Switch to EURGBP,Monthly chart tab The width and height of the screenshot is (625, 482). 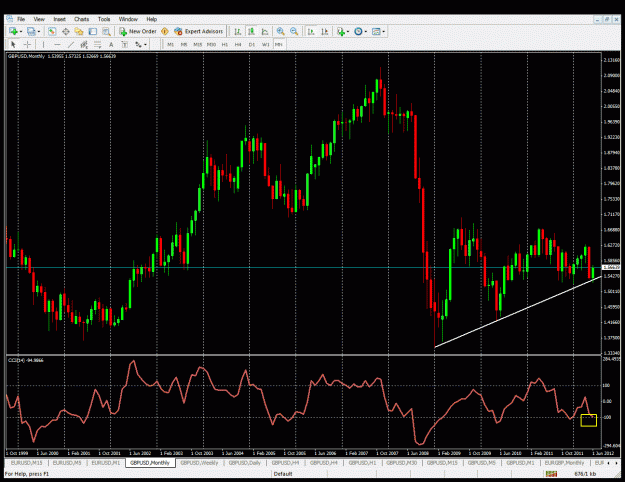[x=564, y=463]
